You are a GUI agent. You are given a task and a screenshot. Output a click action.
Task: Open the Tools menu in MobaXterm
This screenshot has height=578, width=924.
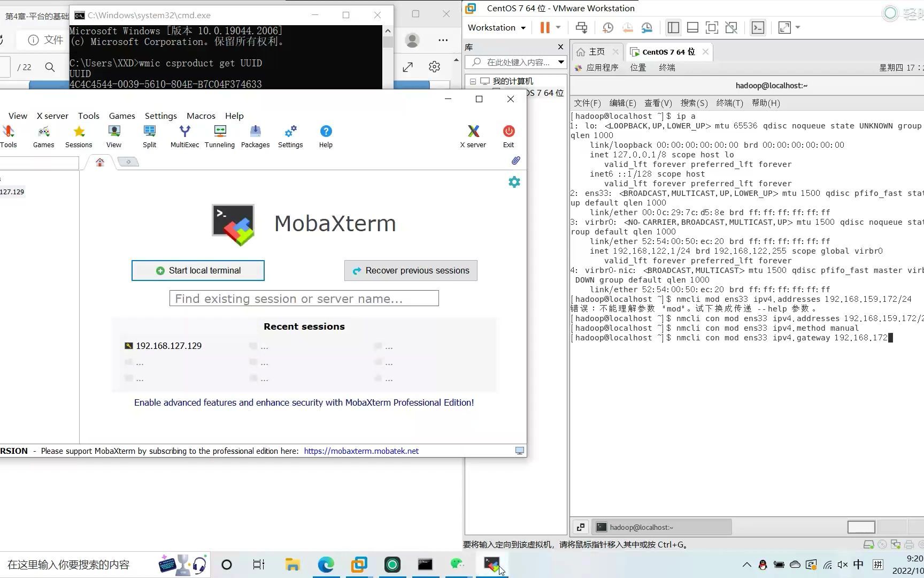point(89,116)
